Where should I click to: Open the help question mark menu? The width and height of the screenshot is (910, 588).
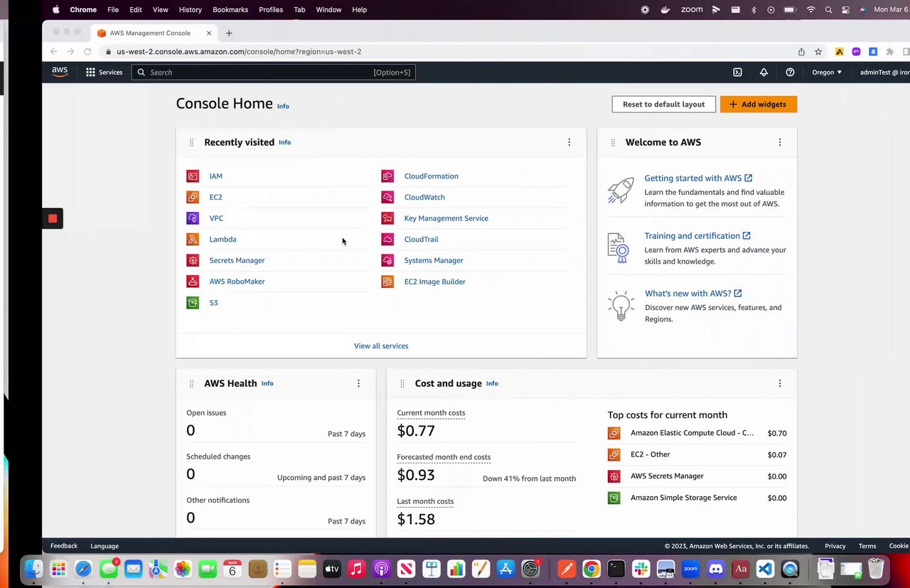[x=790, y=72]
